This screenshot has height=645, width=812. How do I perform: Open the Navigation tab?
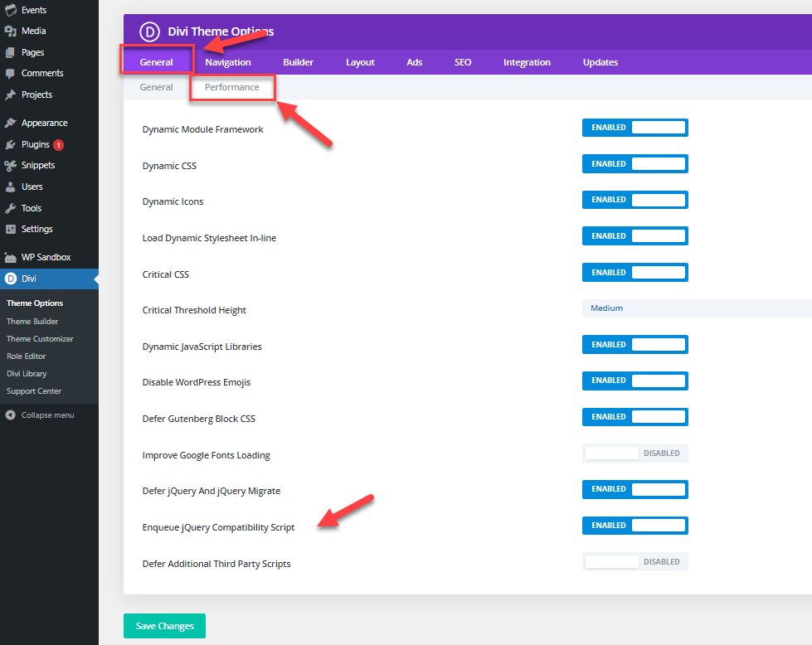pyautogui.click(x=228, y=62)
